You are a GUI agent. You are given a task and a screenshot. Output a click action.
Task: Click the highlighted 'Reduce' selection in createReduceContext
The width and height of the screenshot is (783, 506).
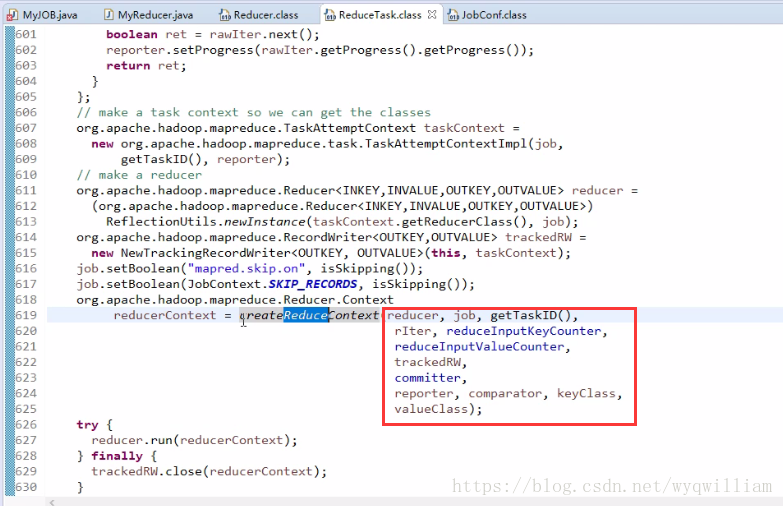pos(306,315)
